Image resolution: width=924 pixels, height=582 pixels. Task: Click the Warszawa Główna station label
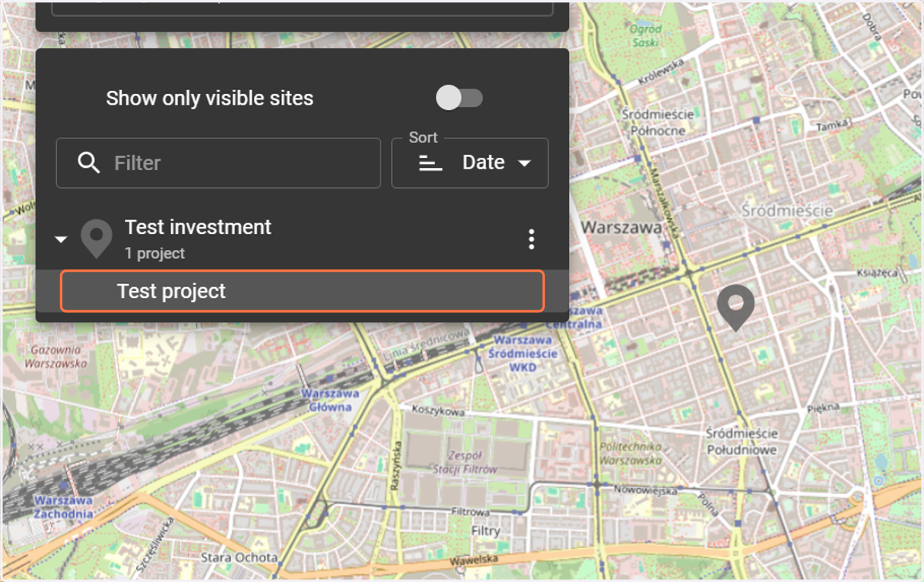[x=330, y=400]
